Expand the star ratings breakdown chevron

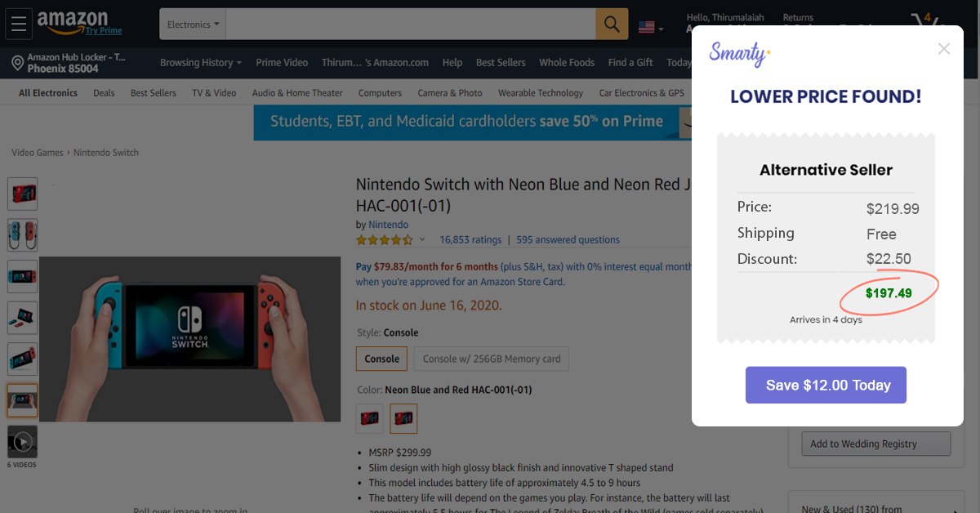pyautogui.click(x=422, y=240)
